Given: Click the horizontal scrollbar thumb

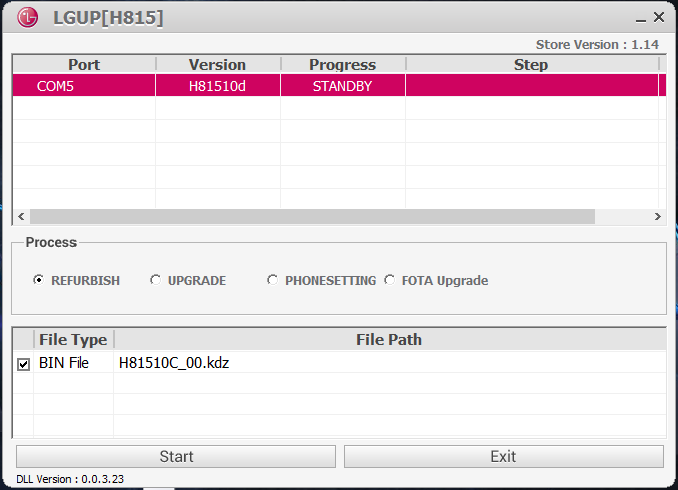Looking at the screenshot, I should click(x=312, y=216).
